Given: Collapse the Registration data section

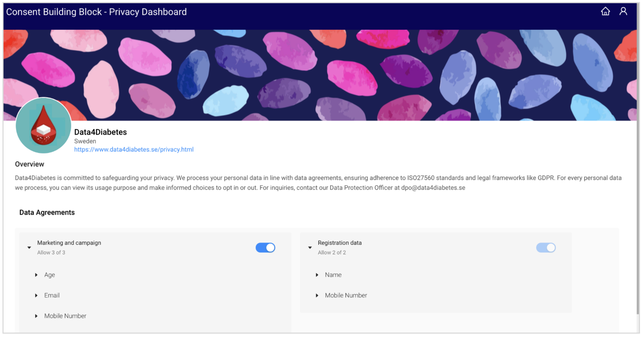Looking at the screenshot, I should (310, 248).
